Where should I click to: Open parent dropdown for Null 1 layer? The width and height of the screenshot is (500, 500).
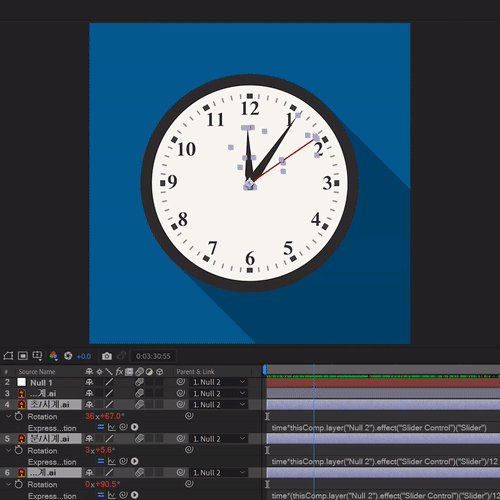click(218, 382)
